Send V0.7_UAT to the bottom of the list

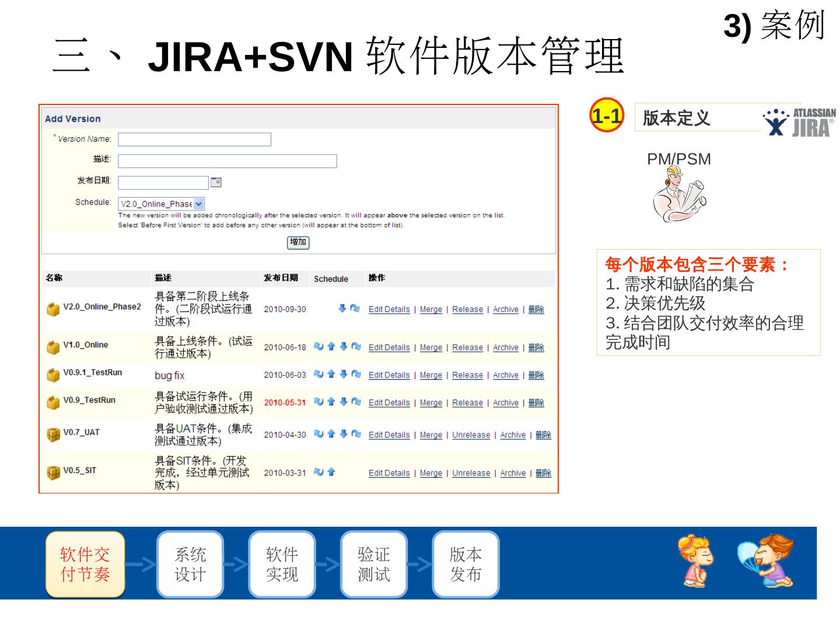click(x=356, y=433)
